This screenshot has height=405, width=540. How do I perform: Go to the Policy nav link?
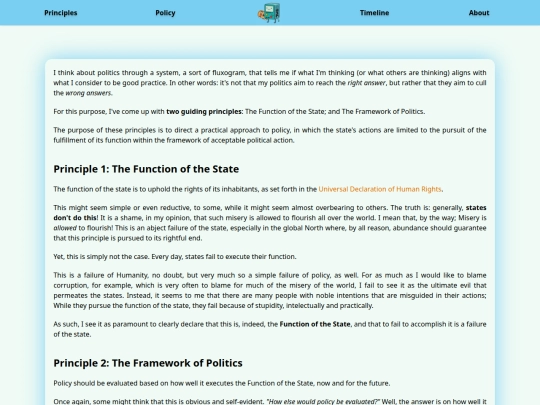point(165,13)
